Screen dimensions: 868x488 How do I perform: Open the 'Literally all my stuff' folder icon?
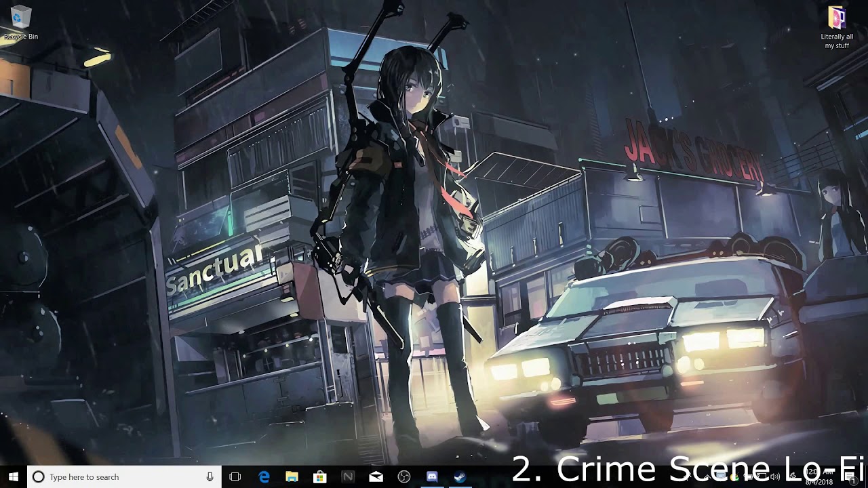click(837, 28)
